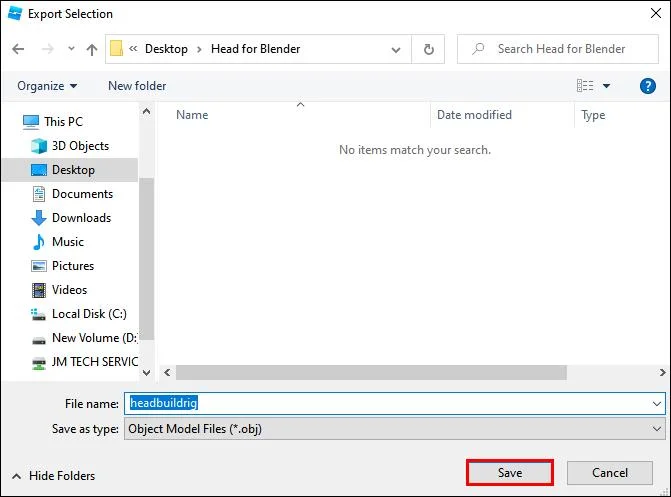Click New folder in toolbar
The image size is (671, 497).
(x=137, y=86)
